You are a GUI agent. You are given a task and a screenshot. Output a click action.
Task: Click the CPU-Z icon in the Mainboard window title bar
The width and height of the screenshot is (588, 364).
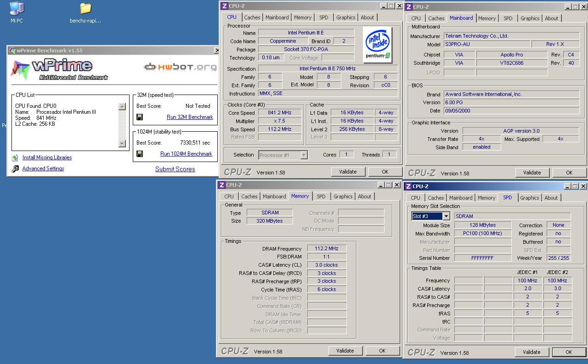tap(408, 7)
